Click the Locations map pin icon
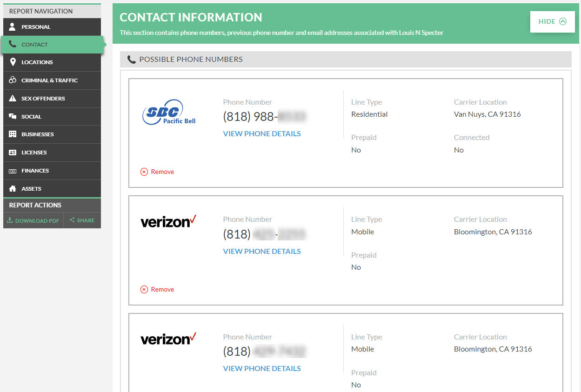This screenshot has height=392, width=581. point(13,62)
